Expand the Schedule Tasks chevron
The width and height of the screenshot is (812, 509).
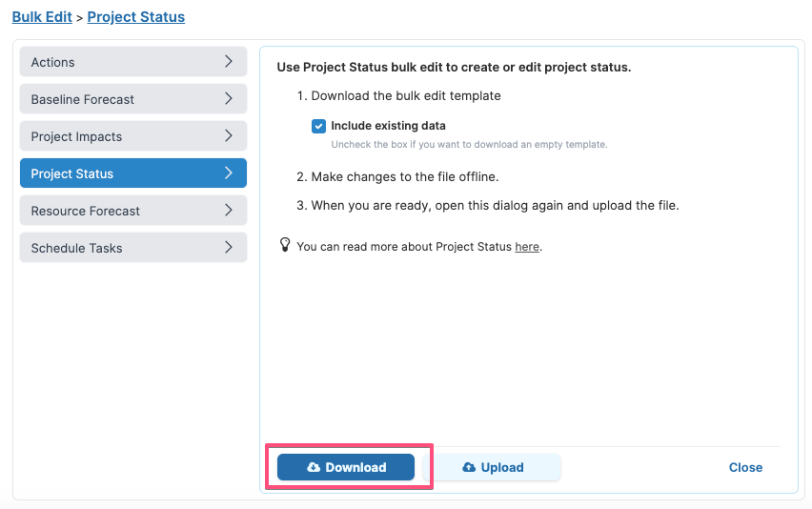[x=229, y=248]
